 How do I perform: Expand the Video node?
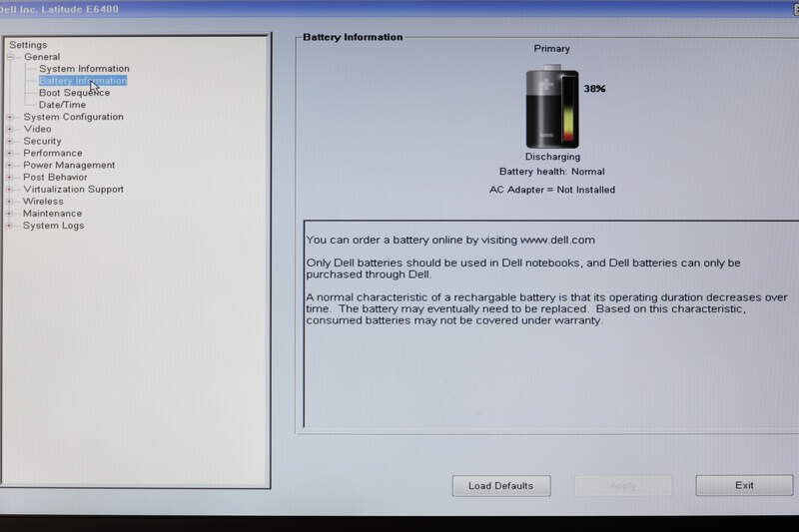(10, 130)
